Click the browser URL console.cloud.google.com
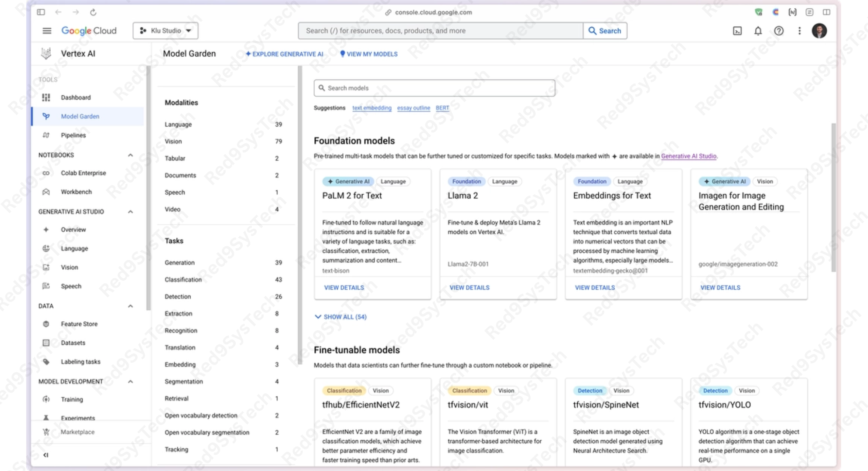The image size is (868, 471). (x=433, y=12)
